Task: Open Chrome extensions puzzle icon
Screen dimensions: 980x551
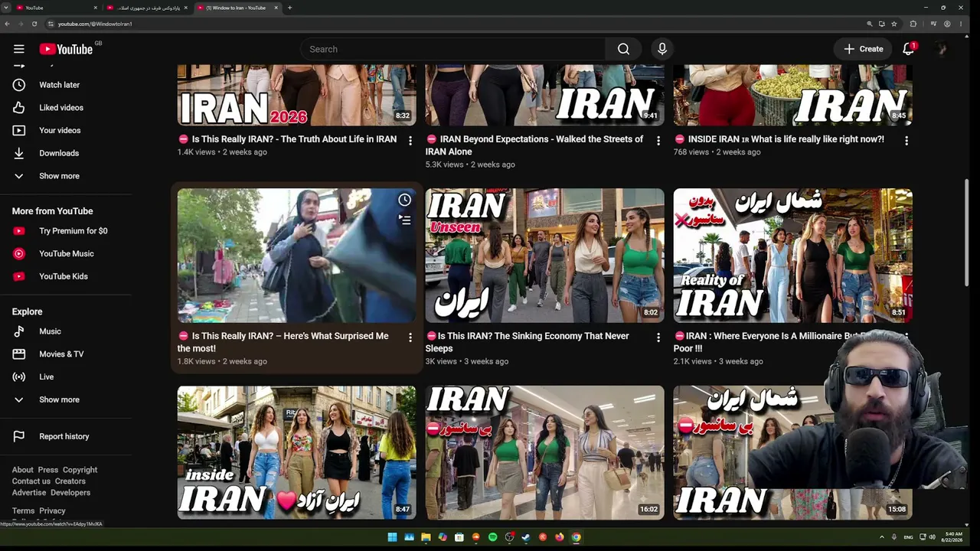Action: pos(913,24)
